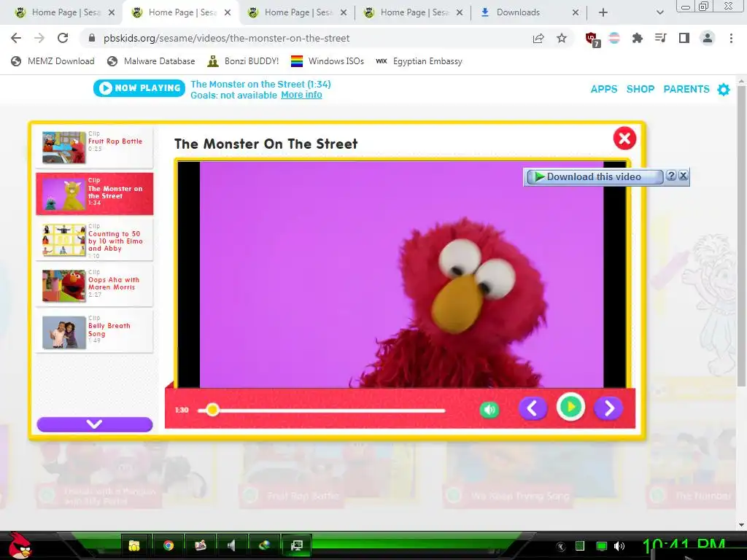Close the active Home Page tab
The image size is (747, 560).
228,12
